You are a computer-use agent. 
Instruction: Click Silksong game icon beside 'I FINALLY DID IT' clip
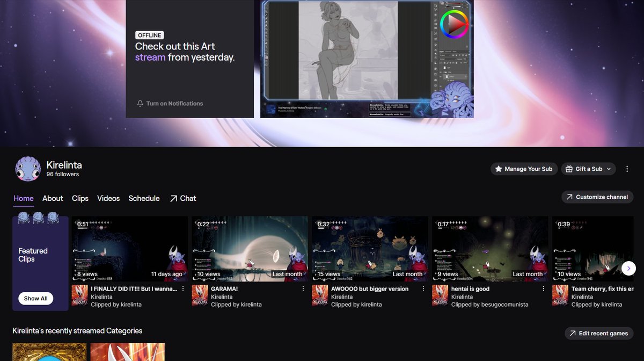79,296
